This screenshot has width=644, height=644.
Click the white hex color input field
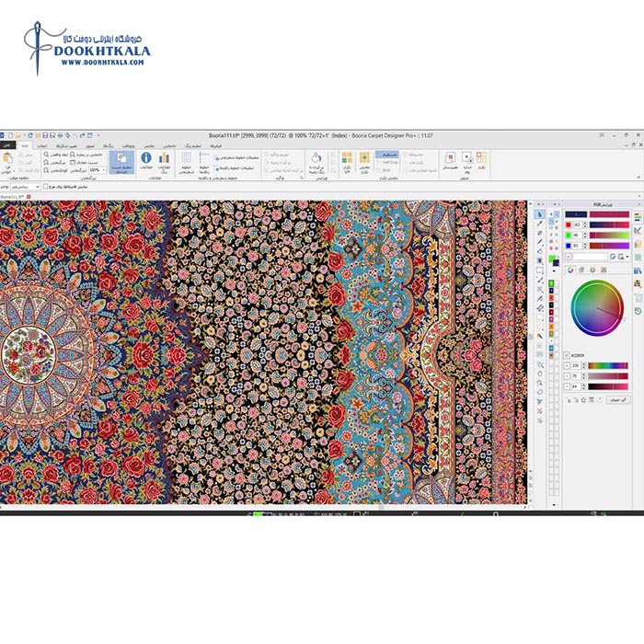pyautogui.click(x=590, y=257)
